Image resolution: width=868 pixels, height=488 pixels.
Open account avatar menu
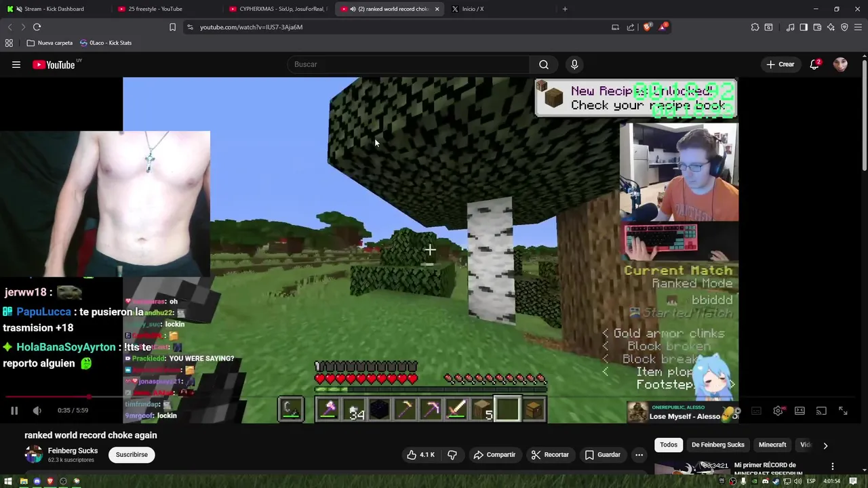click(840, 64)
